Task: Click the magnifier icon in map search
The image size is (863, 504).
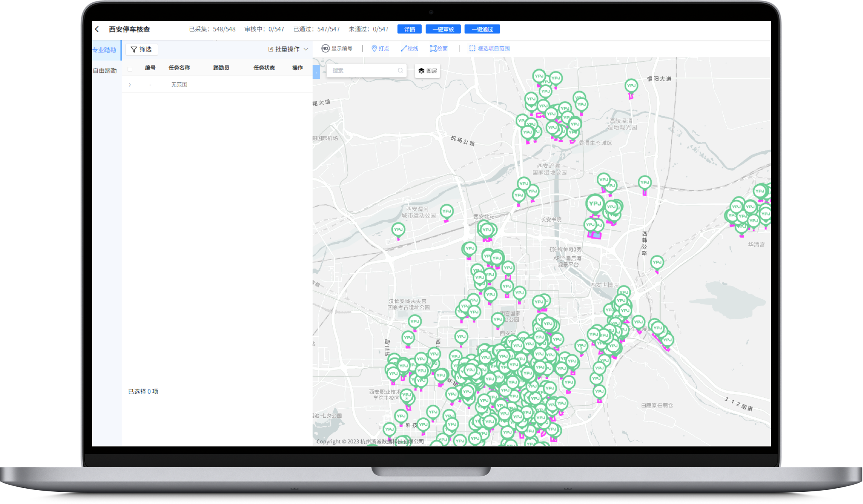Action: coord(400,70)
